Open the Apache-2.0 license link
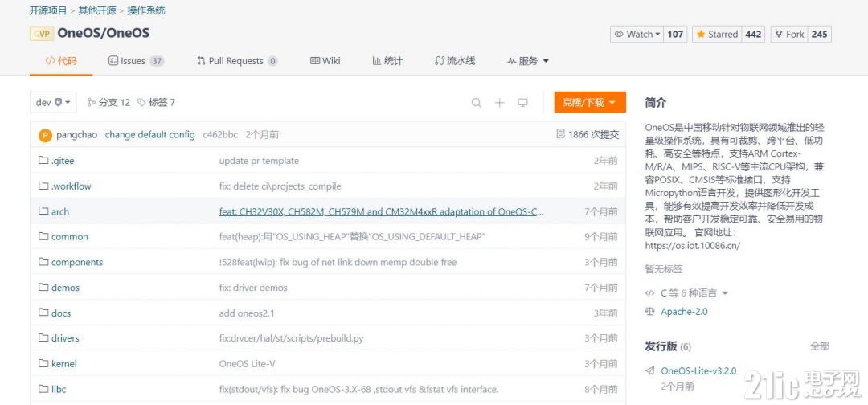 [x=684, y=312]
